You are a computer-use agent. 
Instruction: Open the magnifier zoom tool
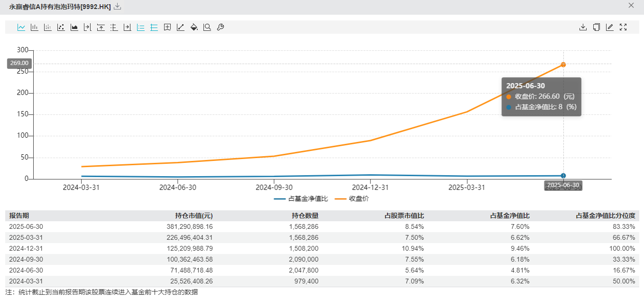pos(207,28)
